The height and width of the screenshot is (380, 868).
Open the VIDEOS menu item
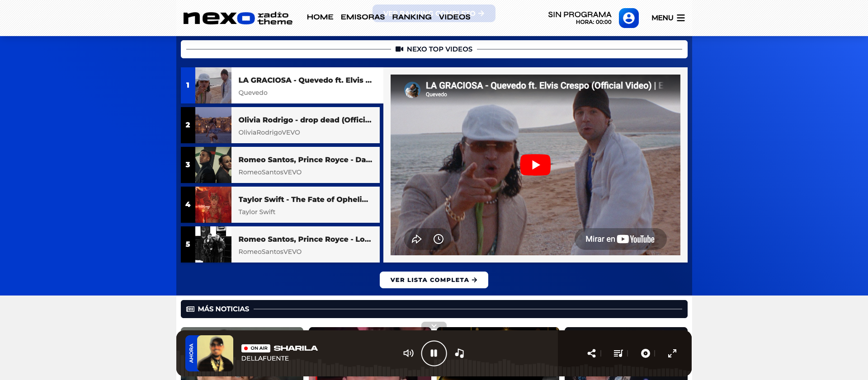tap(454, 17)
